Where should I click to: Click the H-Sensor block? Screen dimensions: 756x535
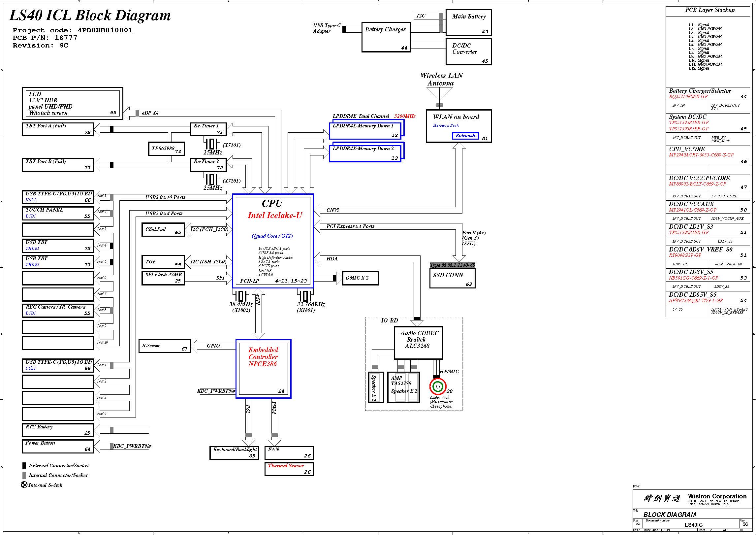click(x=165, y=346)
